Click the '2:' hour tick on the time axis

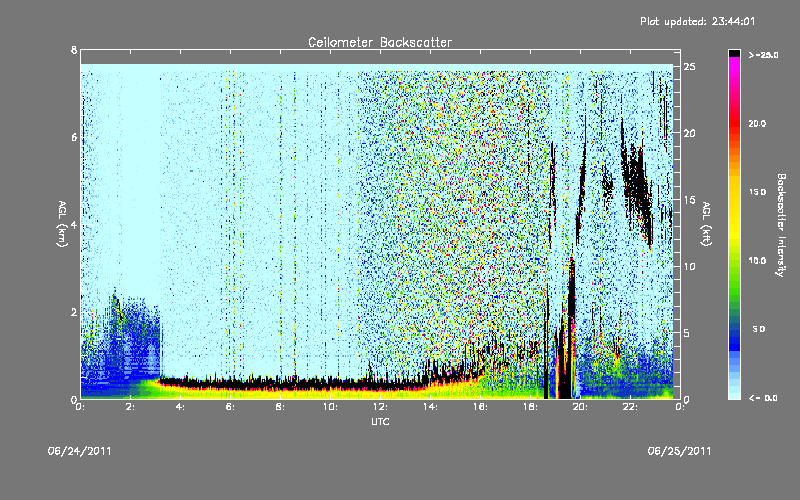pyautogui.click(x=130, y=407)
